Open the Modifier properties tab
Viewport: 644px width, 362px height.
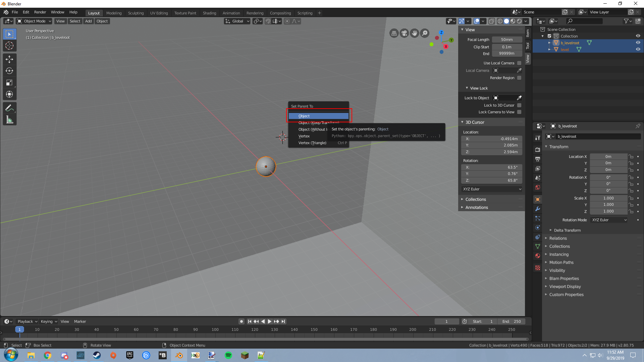538,209
